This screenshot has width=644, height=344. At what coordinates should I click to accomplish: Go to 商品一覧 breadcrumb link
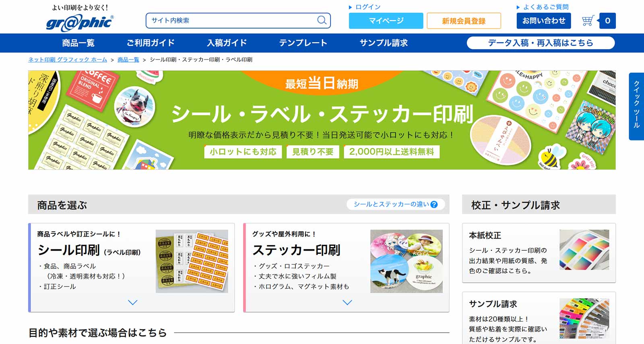[x=128, y=60]
